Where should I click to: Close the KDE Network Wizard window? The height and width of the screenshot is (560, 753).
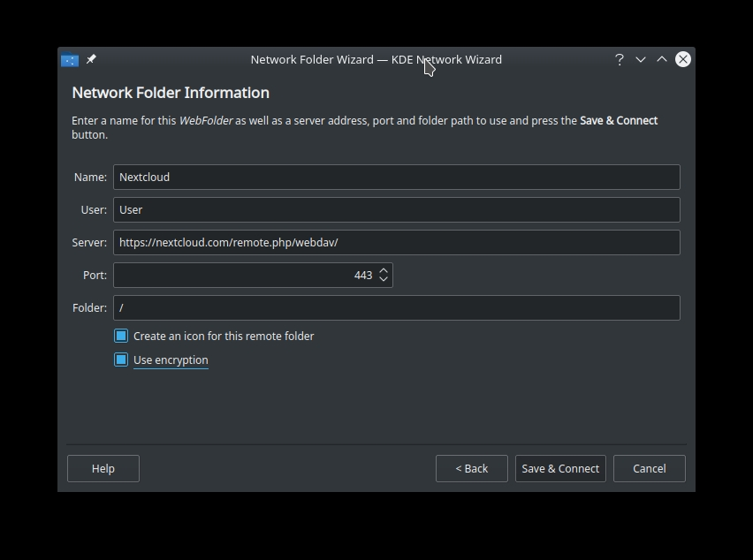[682, 59]
